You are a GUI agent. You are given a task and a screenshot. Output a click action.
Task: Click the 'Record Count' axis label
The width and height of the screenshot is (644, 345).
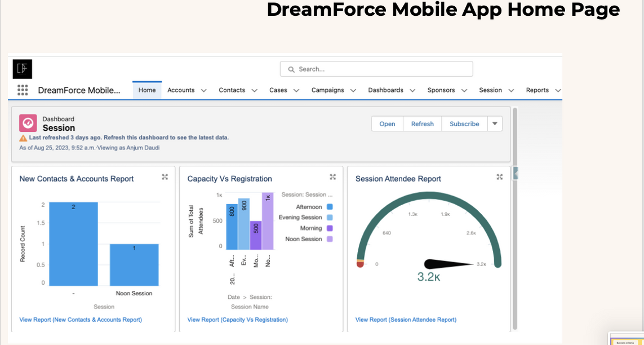[x=23, y=244]
